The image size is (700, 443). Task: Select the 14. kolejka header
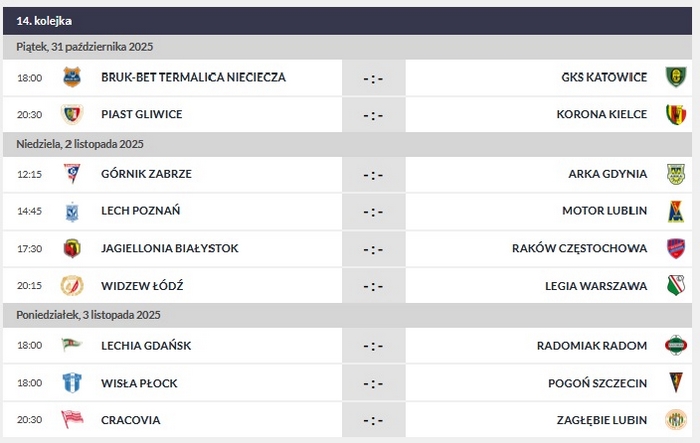click(44, 21)
